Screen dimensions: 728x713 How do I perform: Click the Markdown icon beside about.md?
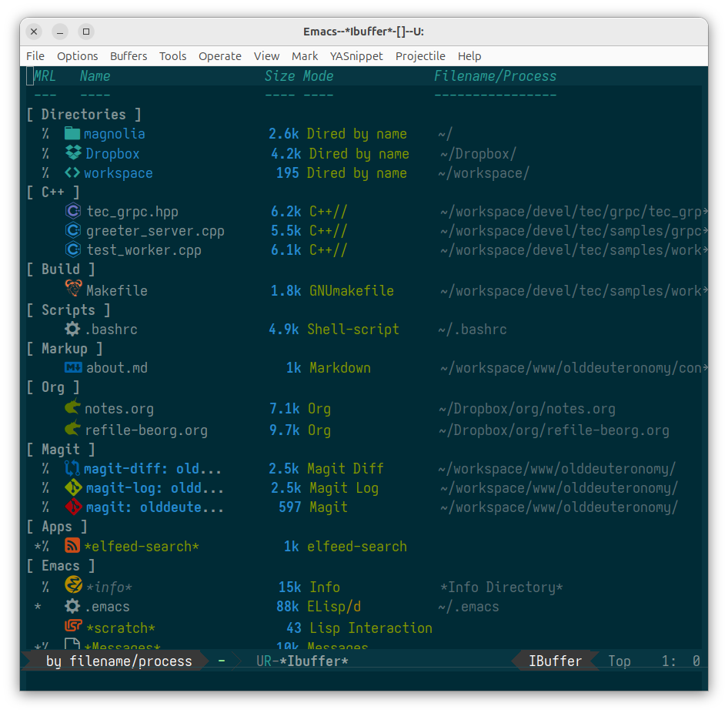click(73, 367)
